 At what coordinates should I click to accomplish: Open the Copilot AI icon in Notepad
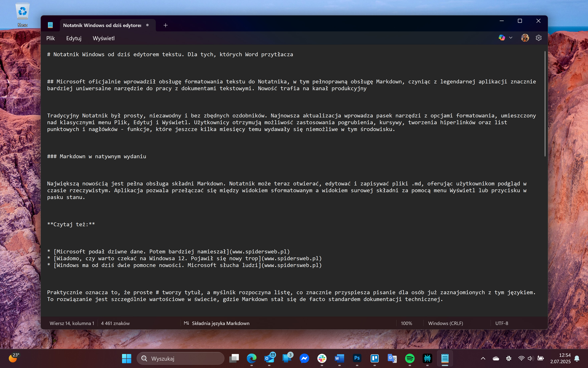[502, 38]
